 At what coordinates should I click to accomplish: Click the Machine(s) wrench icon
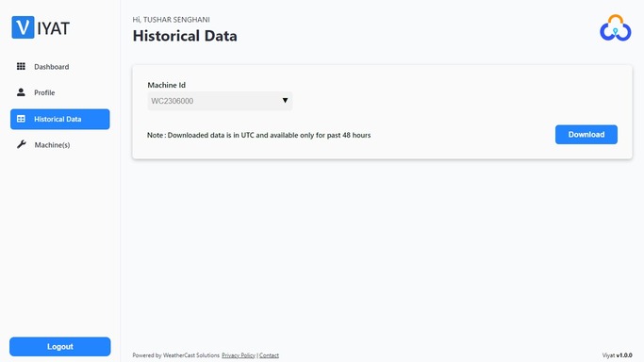coord(21,144)
